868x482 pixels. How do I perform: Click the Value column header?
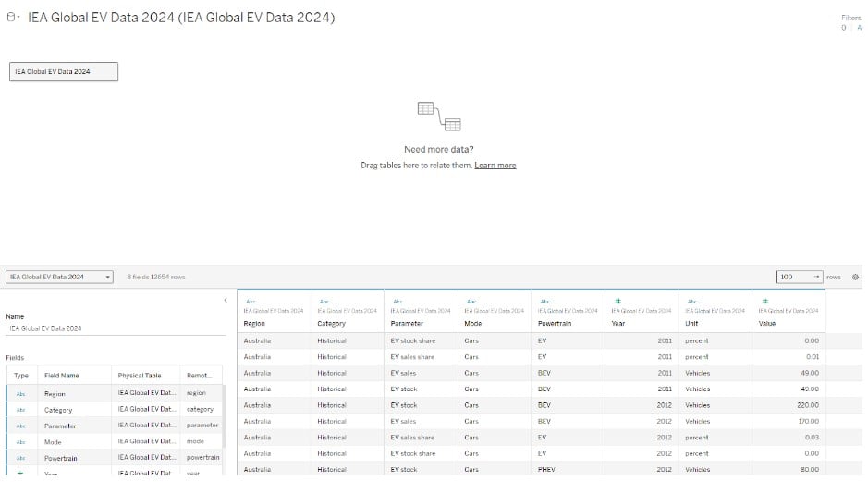click(766, 324)
